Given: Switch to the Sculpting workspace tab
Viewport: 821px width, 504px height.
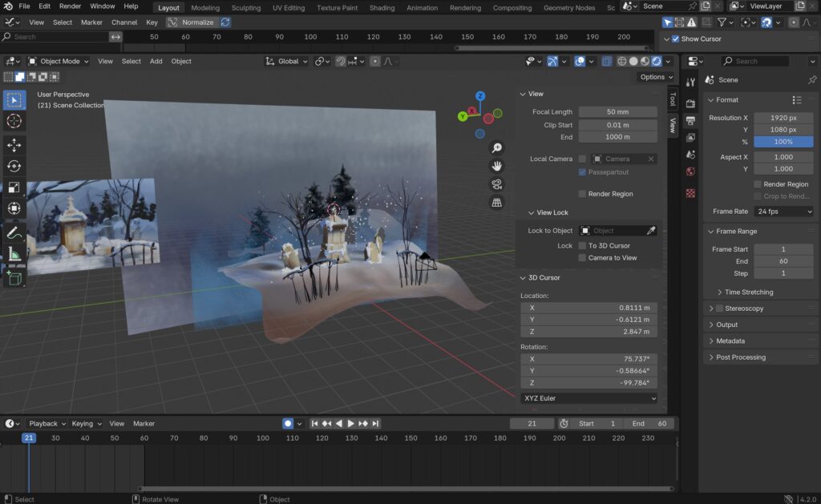Looking at the screenshot, I should pyautogui.click(x=246, y=8).
